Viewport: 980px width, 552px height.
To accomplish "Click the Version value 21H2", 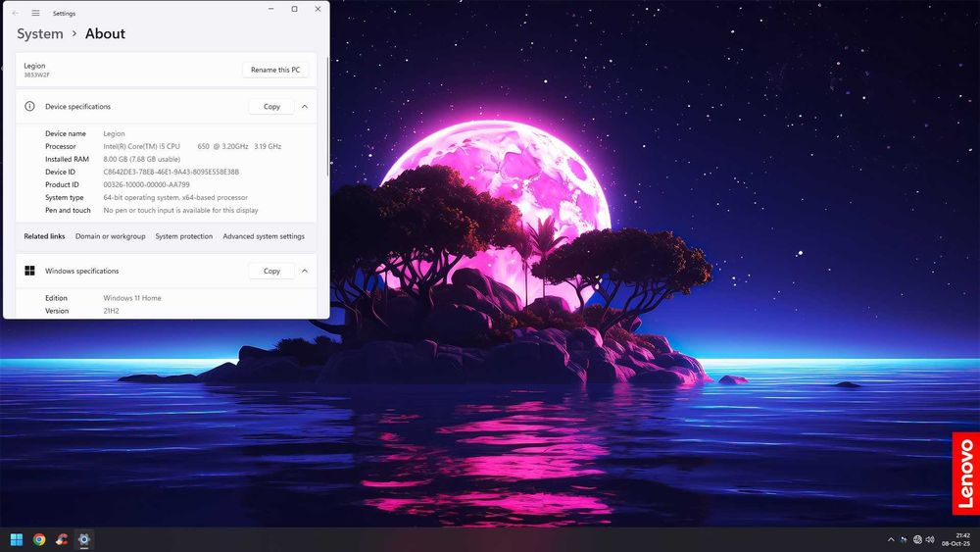I will 112,311.
